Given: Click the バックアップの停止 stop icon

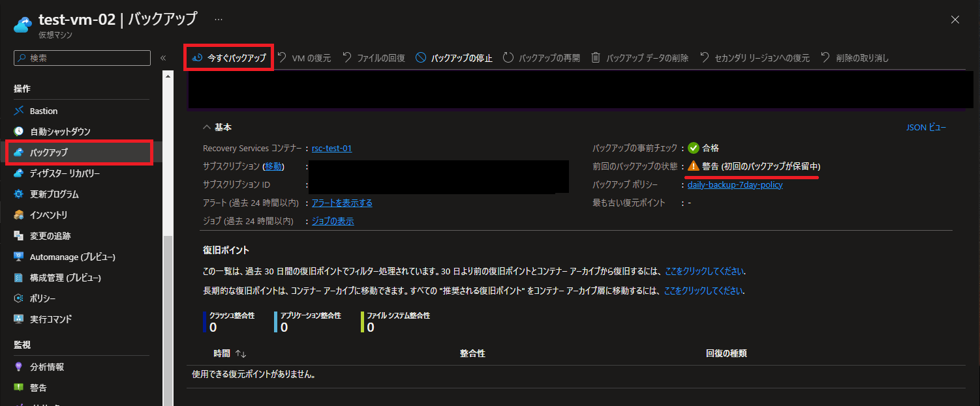Looking at the screenshot, I should coord(421,57).
